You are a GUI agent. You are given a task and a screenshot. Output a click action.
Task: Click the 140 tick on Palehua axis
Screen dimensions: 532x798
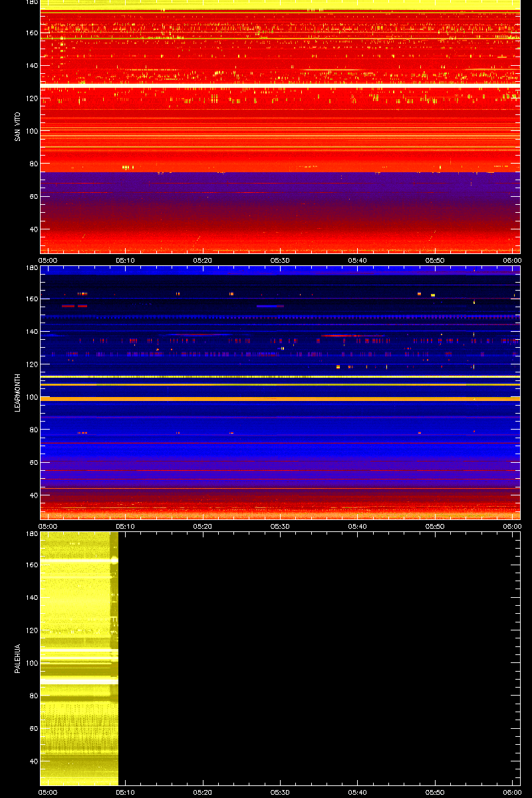[31, 598]
